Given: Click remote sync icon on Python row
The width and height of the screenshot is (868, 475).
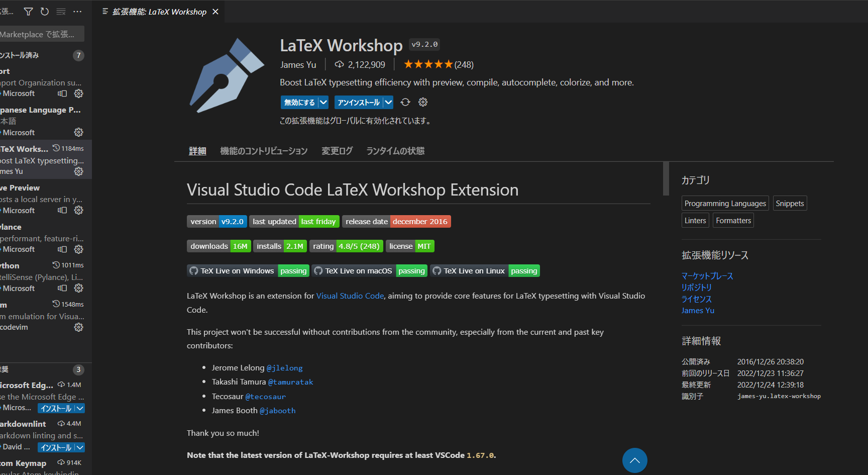Looking at the screenshot, I should click(x=62, y=288).
